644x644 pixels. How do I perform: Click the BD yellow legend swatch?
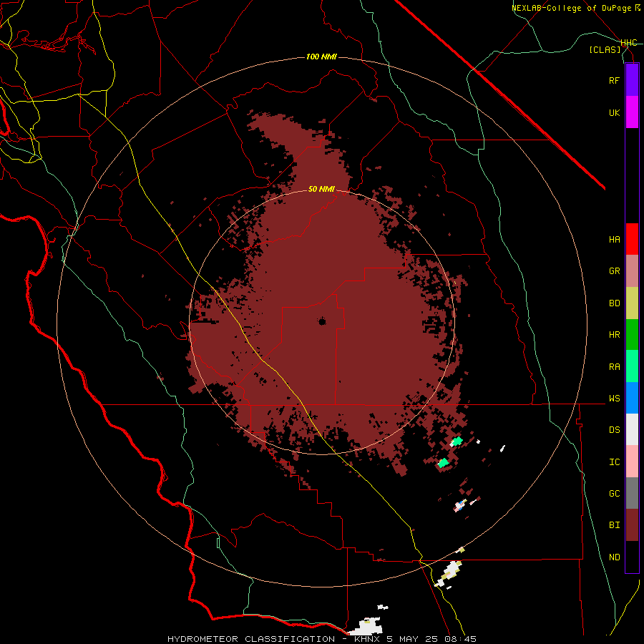point(632,303)
